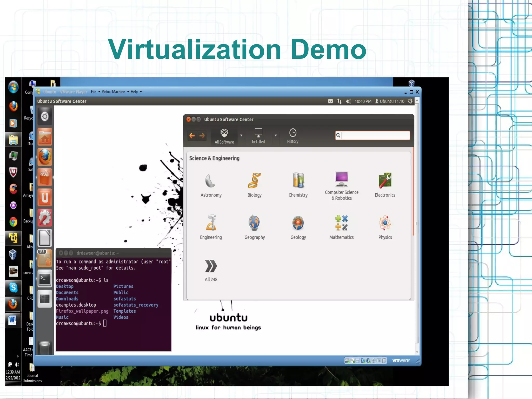This screenshot has height=399, width=532.
Task: Open Firefox in Windows taskbar
Action: [13, 106]
